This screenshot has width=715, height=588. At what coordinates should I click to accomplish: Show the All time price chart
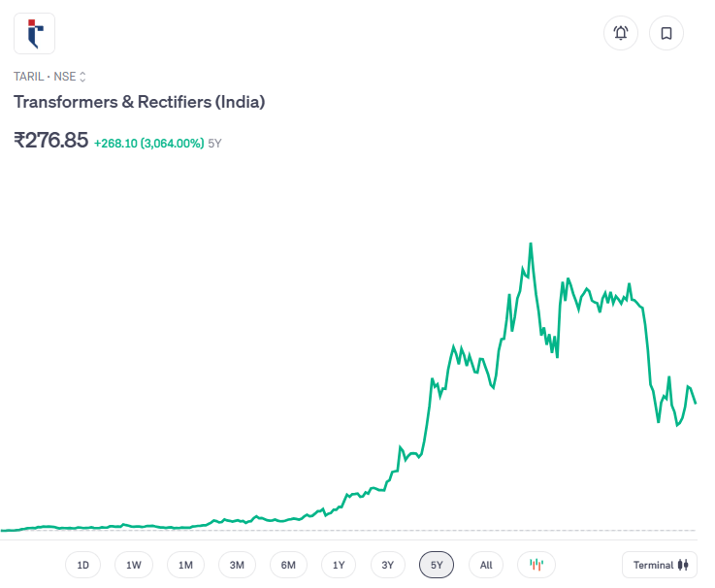pyautogui.click(x=486, y=565)
